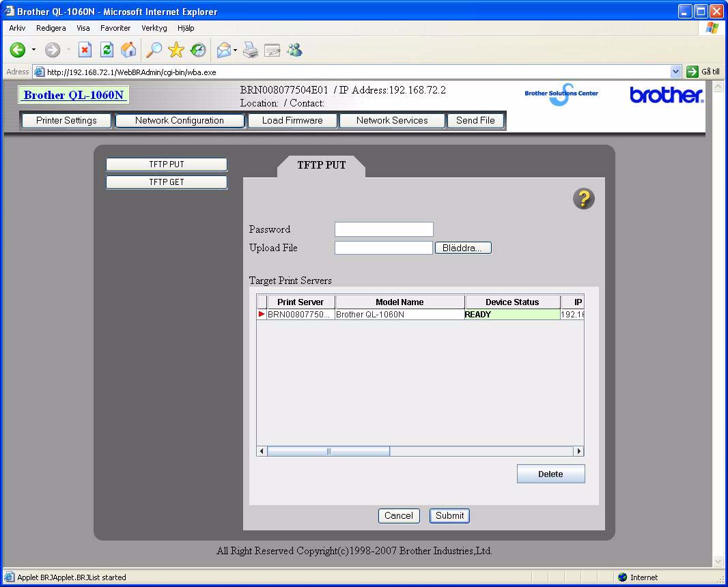Click the brother brand logo

click(667, 95)
